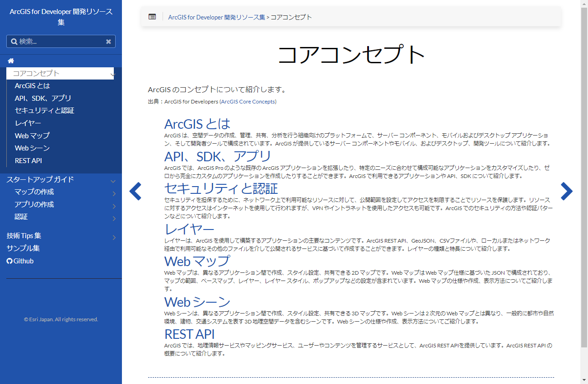The height and width of the screenshot is (384, 588).
Task: Collapse the スタートアップ ガイド section chevron
Action: coord(113,181)
